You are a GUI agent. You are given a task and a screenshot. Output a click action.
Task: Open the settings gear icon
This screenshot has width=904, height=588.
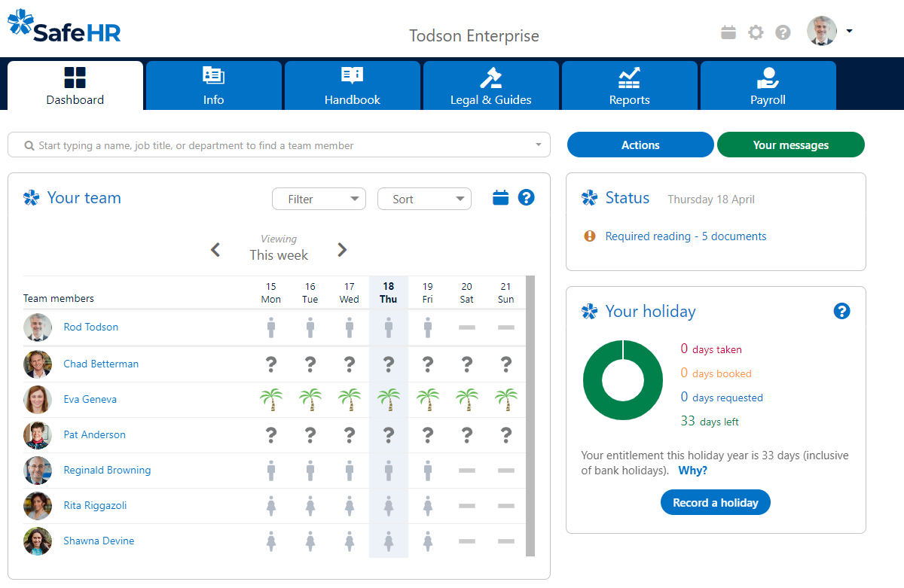coord(756,32)
